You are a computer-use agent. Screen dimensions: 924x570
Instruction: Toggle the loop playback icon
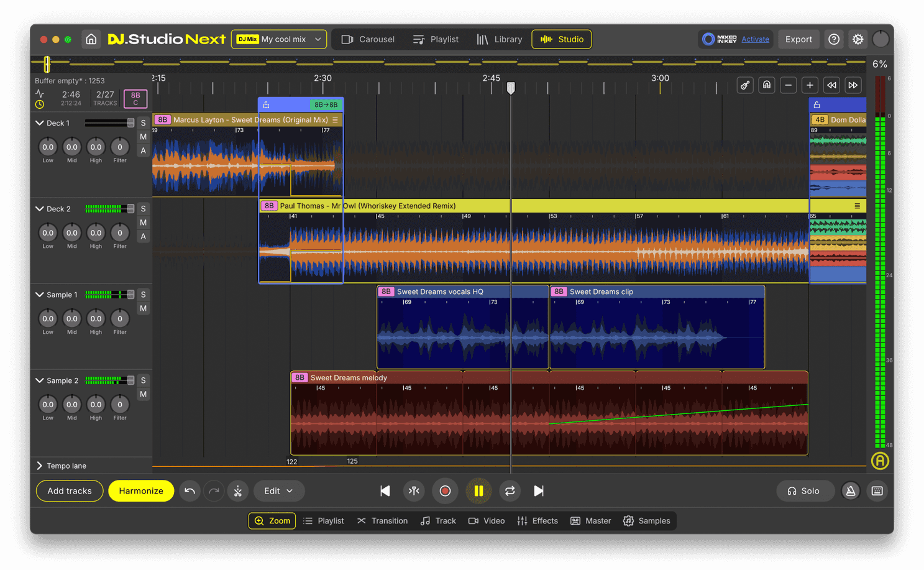(510, 491)
